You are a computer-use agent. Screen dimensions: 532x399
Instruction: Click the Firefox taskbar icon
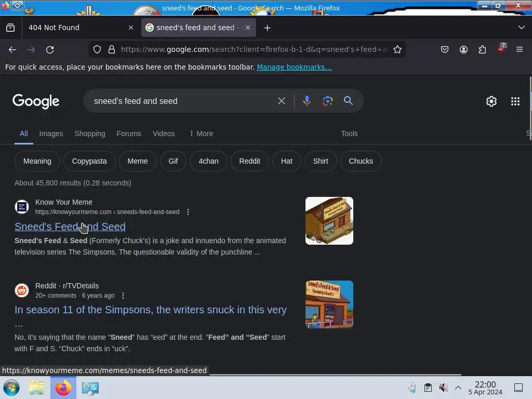[x=63, y=388]
